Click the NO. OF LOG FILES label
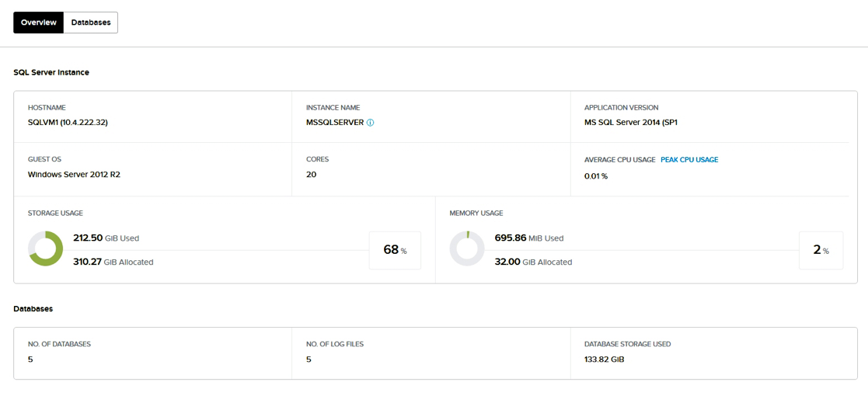 (334, 344)
